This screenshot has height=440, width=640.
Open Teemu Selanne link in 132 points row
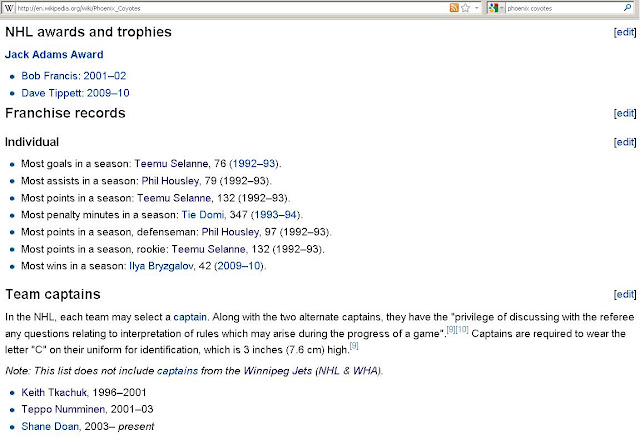pos(174,198)
